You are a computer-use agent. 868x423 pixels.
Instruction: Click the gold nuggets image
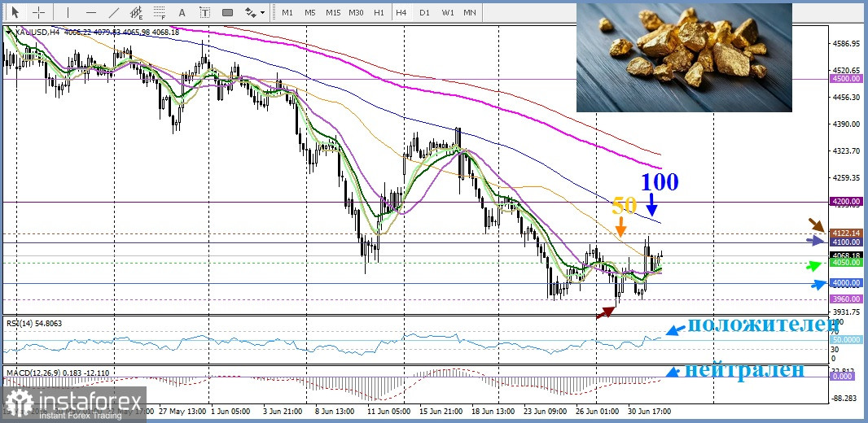pyautogui.click(x=684, y=58)
